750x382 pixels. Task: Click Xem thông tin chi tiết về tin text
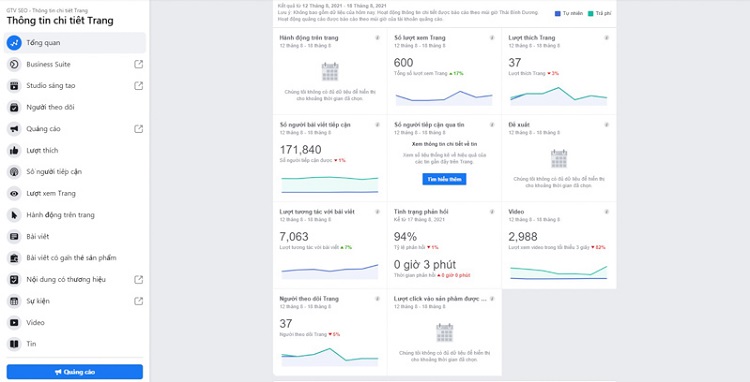tap(444, 144)
